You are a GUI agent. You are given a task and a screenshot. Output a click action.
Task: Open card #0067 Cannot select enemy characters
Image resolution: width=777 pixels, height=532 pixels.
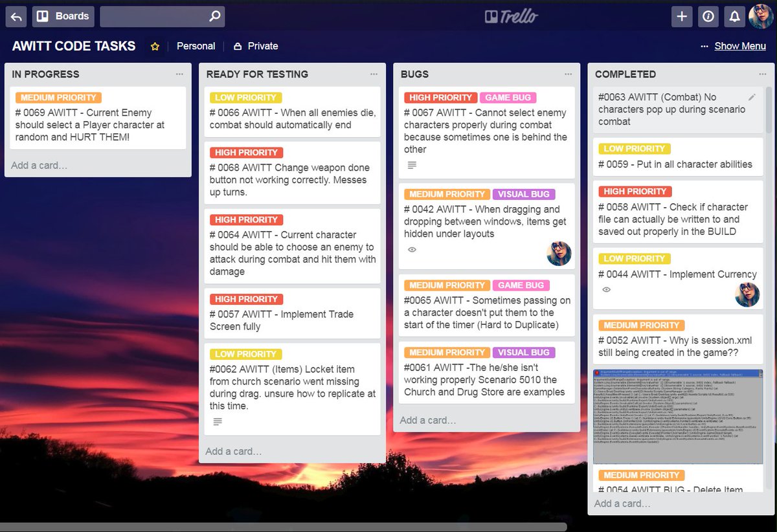(486, 133)
